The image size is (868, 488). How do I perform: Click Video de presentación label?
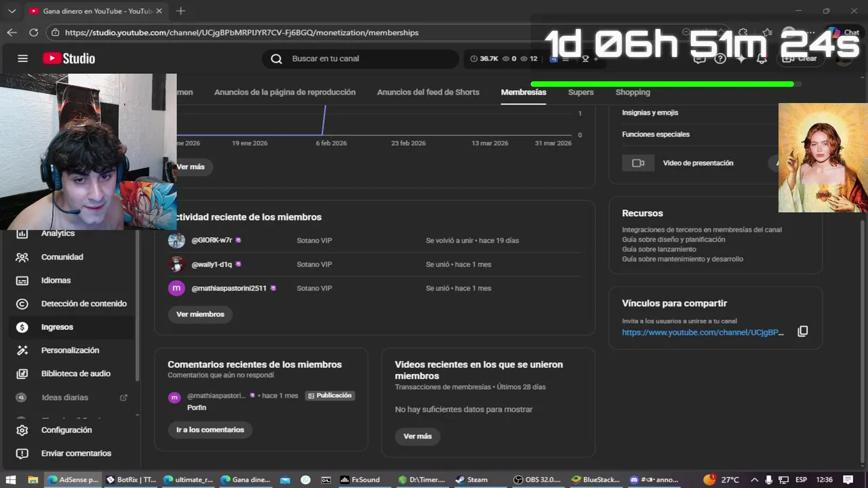point(698,163)
